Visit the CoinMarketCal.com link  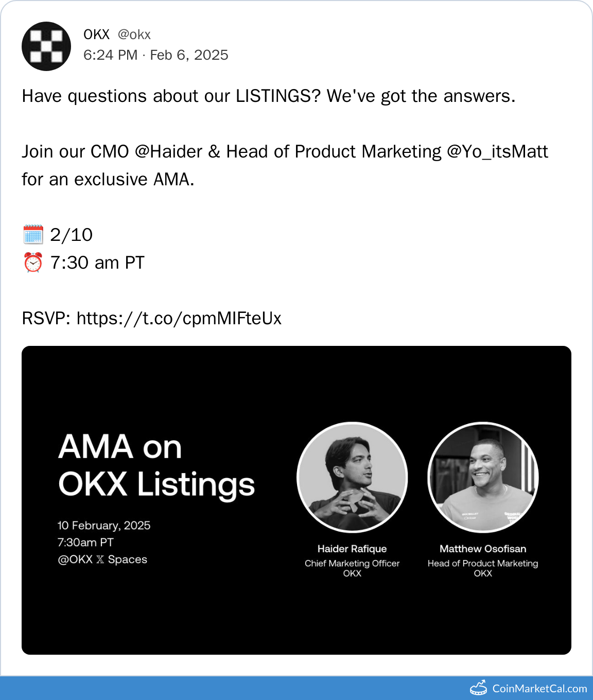coord(539,688)
